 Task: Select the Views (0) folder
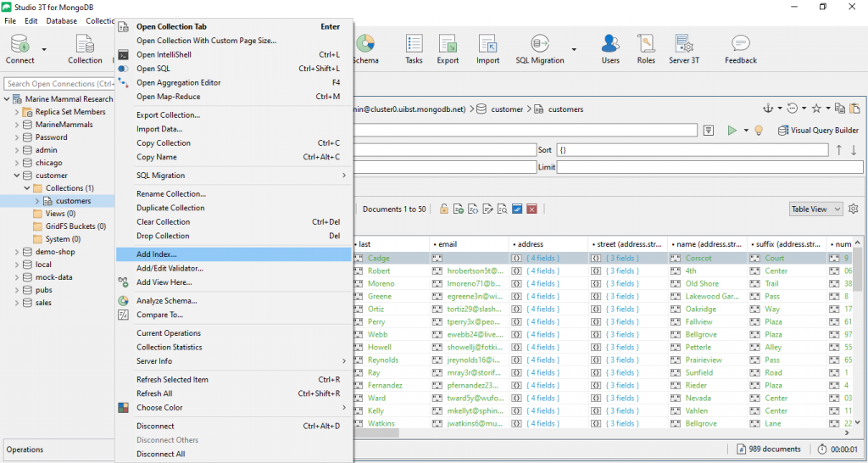click(x=60, y=214)
